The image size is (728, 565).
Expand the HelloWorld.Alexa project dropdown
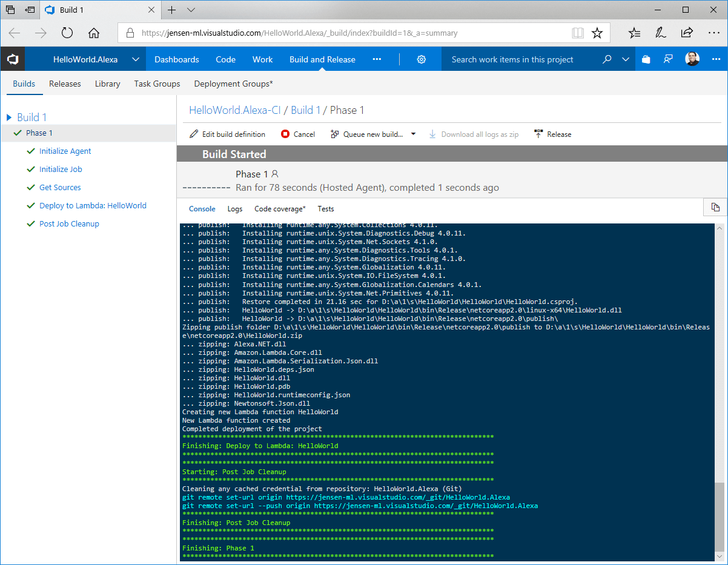[136, 59]
